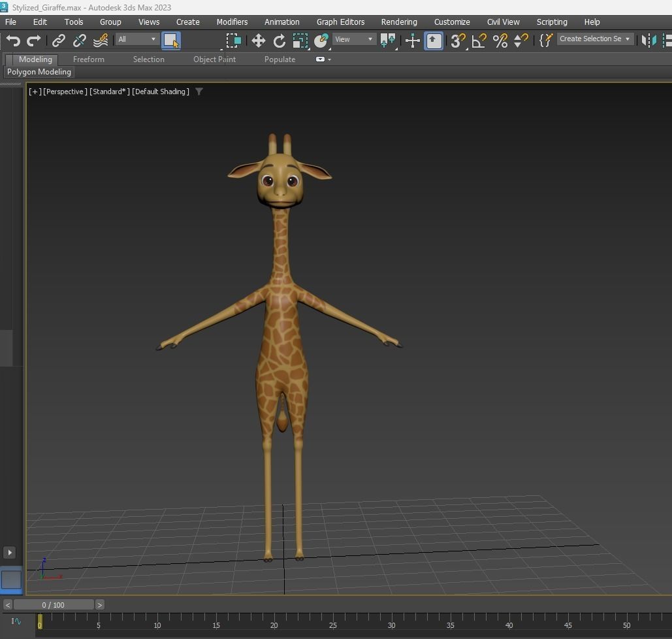
Task: Open the Graph Editors menu
Action: click(340, 22)
